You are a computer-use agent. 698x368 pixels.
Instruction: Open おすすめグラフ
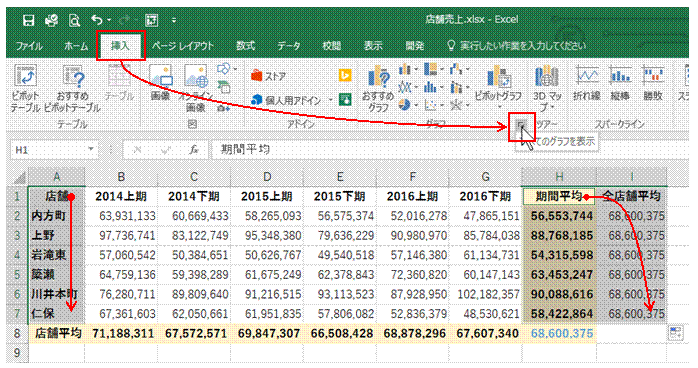378,88
